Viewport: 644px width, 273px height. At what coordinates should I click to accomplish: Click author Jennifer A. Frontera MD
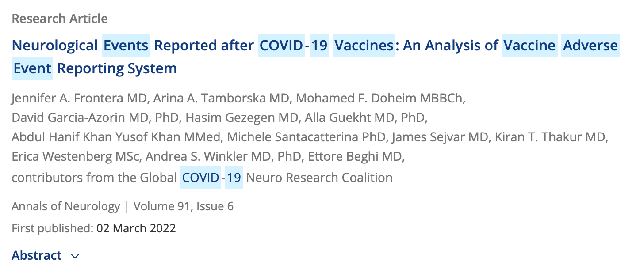click(79, 98)
